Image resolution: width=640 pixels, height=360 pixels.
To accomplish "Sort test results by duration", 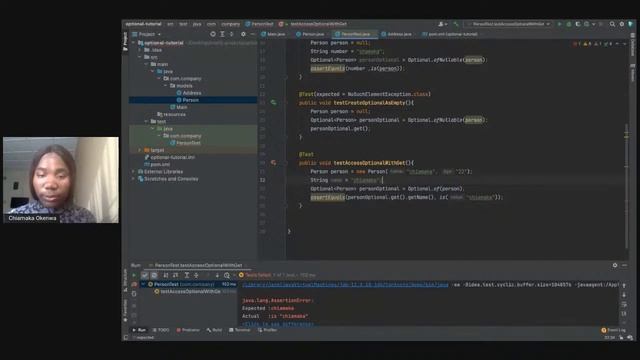I will tap(176, 275).
